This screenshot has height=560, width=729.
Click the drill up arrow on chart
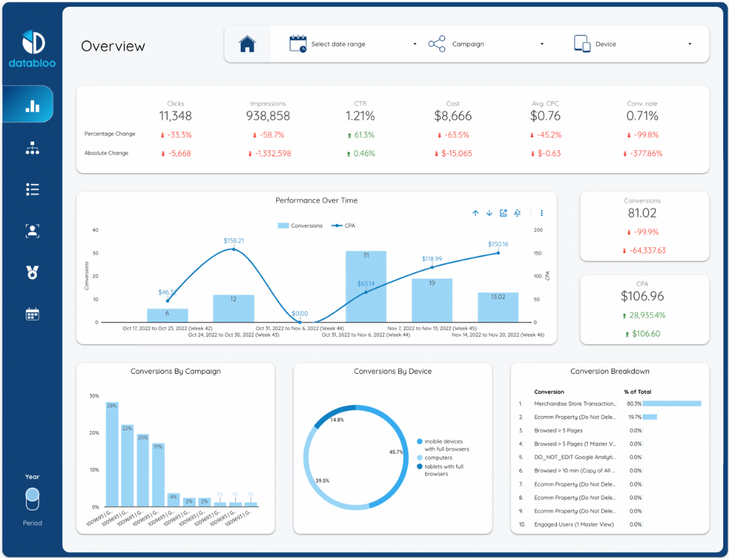pos(475,213)
